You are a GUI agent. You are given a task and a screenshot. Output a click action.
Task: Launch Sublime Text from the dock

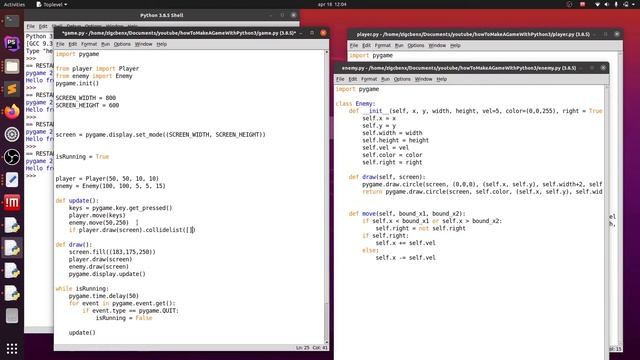pyautogui.click(x=12, y=89)
